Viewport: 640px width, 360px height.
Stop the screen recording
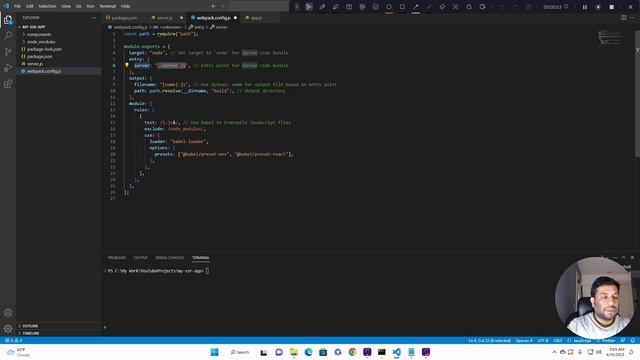click(611, 7)
